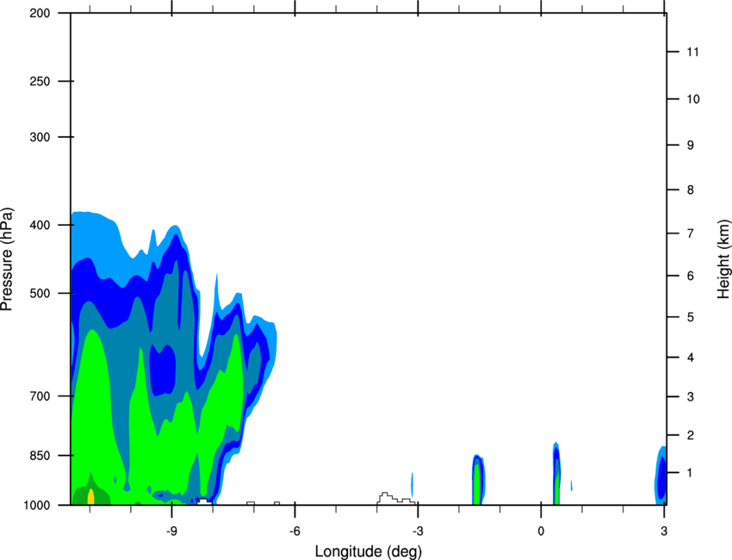The width and height of the screenshot is (732, 560).
Task: Pick the 6 km height label
Action: (x=691, y=276)
